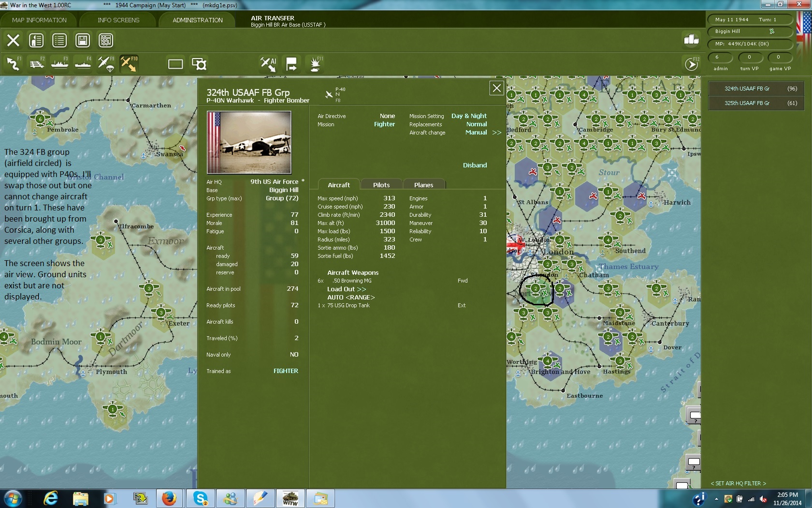Screen dimensions: 812x508
Task: Select 324th USAAF FB Gr in list
Action: [756, 89]
